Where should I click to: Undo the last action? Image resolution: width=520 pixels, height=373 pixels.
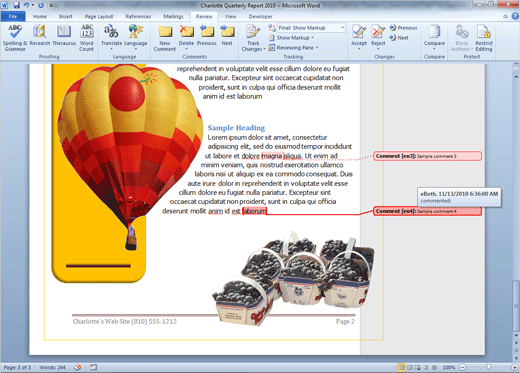click(x=26, y=5)
